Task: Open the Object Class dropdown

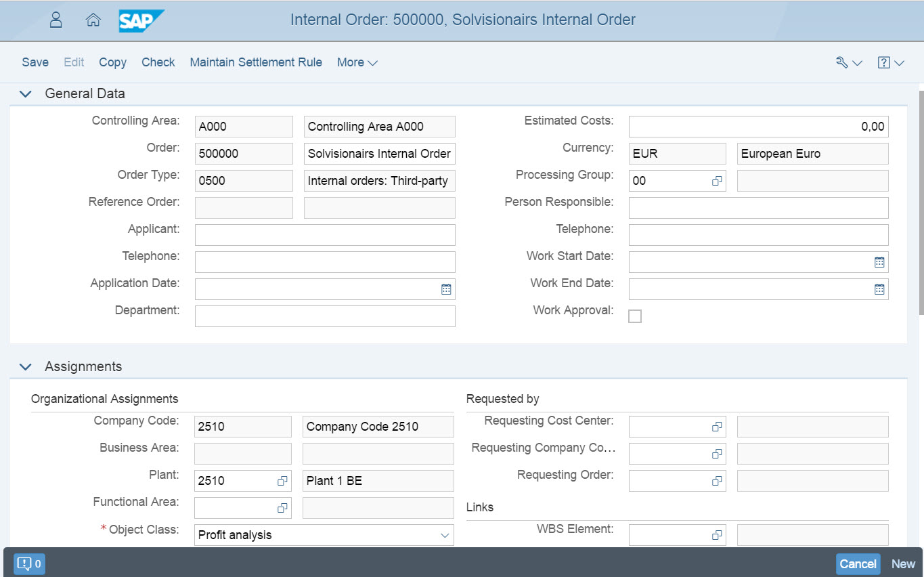Action: click(445, 535)
